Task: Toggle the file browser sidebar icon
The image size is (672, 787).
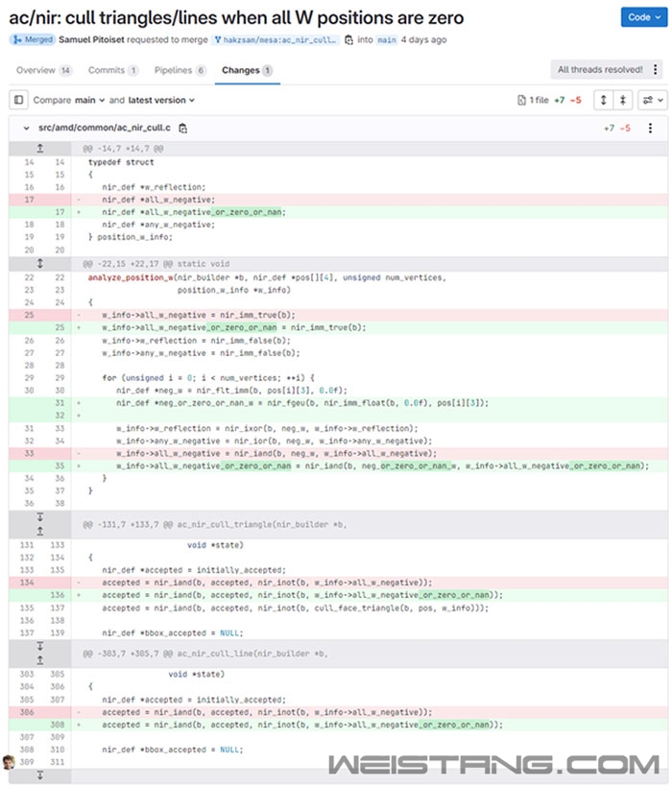Action: [18, 100]
